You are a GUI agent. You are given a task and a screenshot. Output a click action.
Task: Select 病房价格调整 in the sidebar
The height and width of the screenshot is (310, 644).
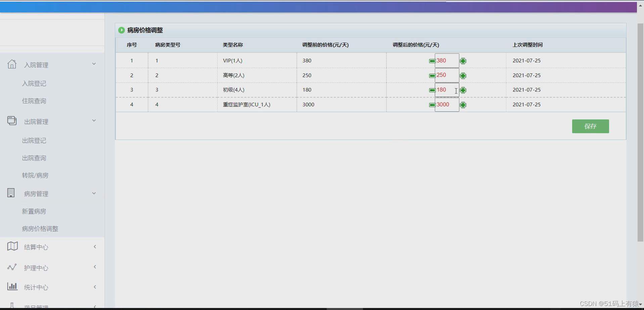[x=40, y=229]
